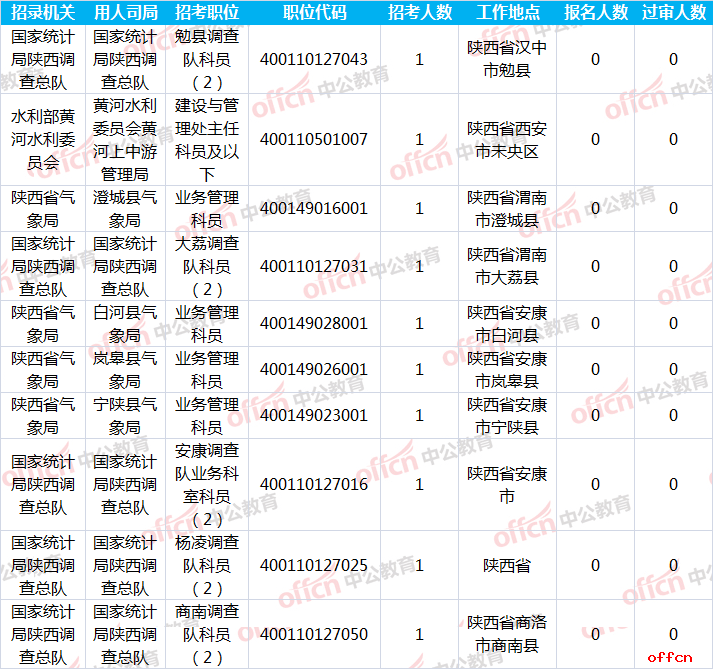Click the 陕西省商洛市商南县 location cell

507,634
